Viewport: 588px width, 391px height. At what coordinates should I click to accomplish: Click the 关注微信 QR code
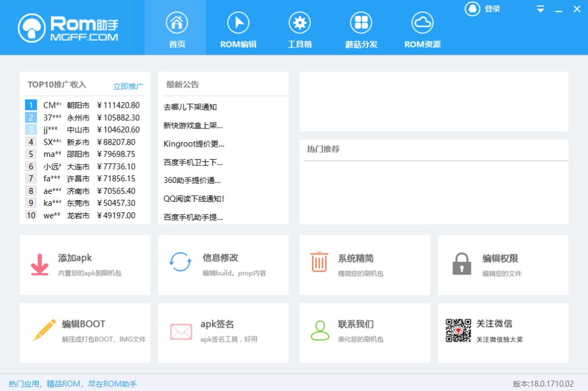[460, 329]
